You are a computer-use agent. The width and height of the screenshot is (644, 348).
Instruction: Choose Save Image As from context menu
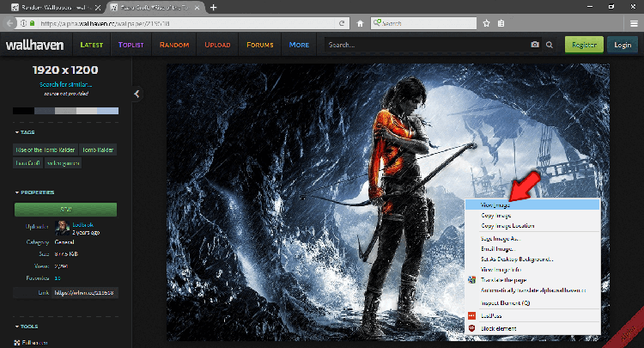[532, 238]
